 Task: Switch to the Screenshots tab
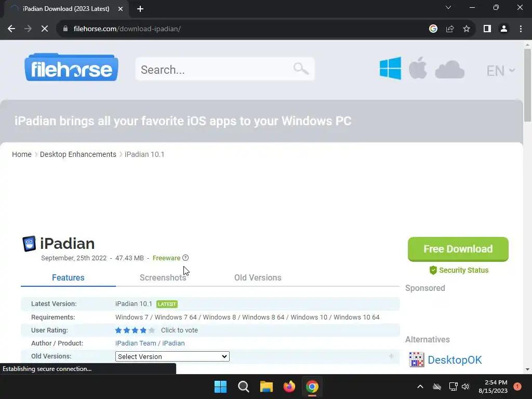tap(163, 277)
